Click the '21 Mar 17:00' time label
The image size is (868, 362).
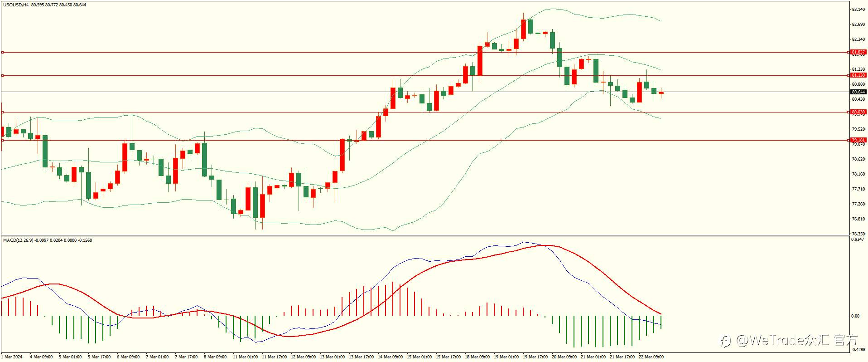(622, 357)
